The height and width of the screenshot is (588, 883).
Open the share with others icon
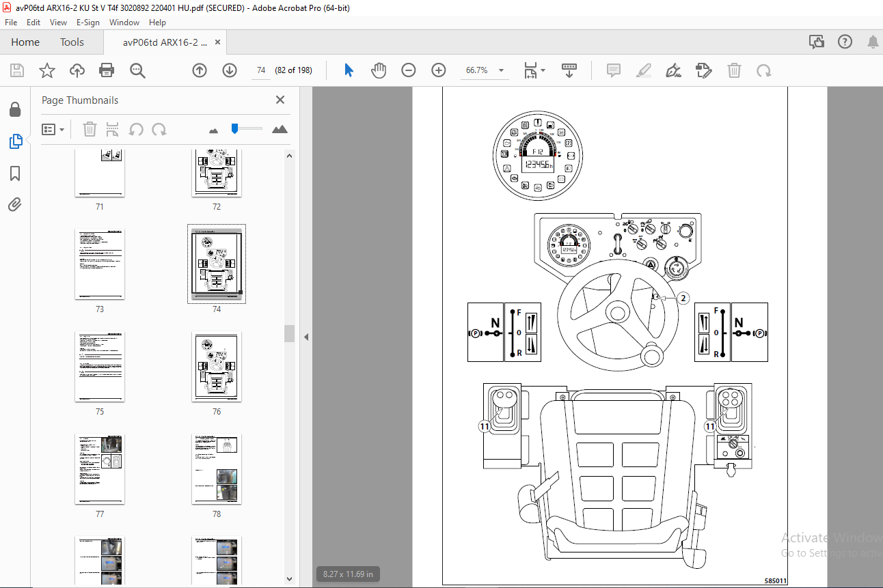(x=817, y=42)
